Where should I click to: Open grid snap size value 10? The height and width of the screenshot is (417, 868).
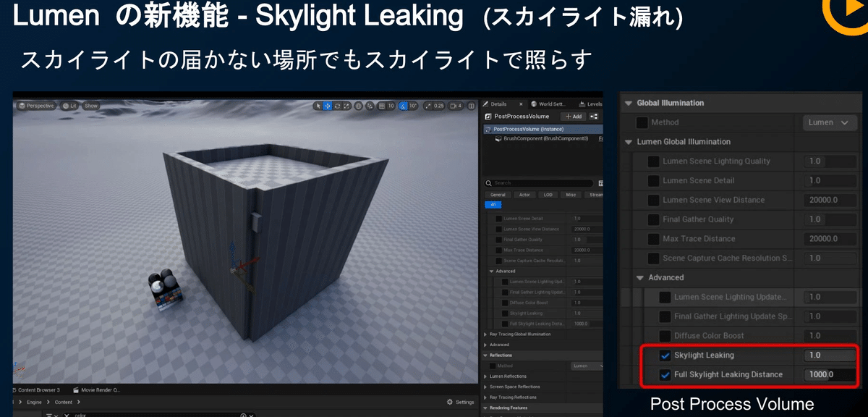coord(391,106)
